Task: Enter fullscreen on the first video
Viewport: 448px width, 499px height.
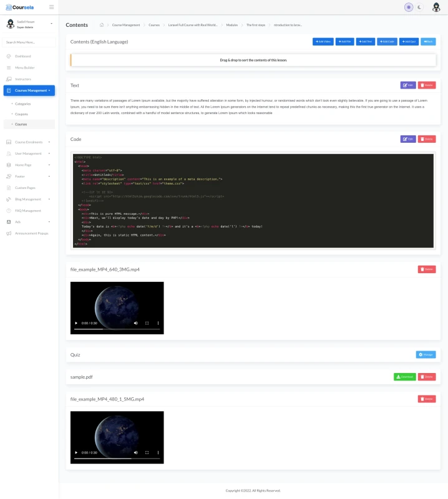Action: (x=147, y=323)
